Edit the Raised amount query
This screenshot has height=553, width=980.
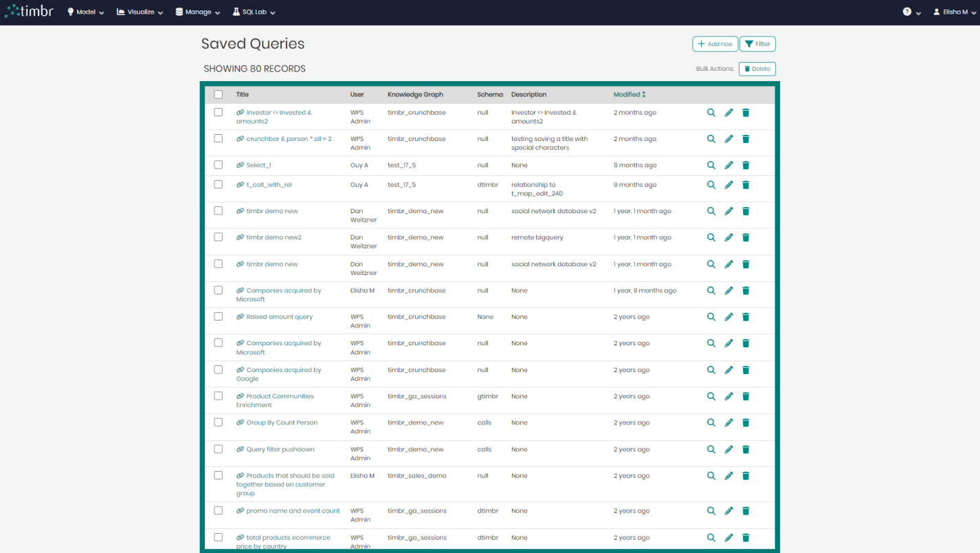[x=728, y=316]
